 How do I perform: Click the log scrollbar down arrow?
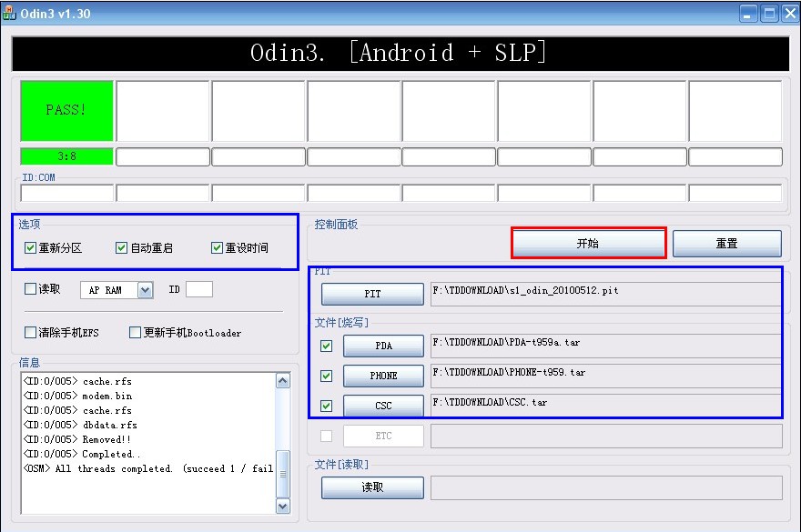[x=282, y=506]
